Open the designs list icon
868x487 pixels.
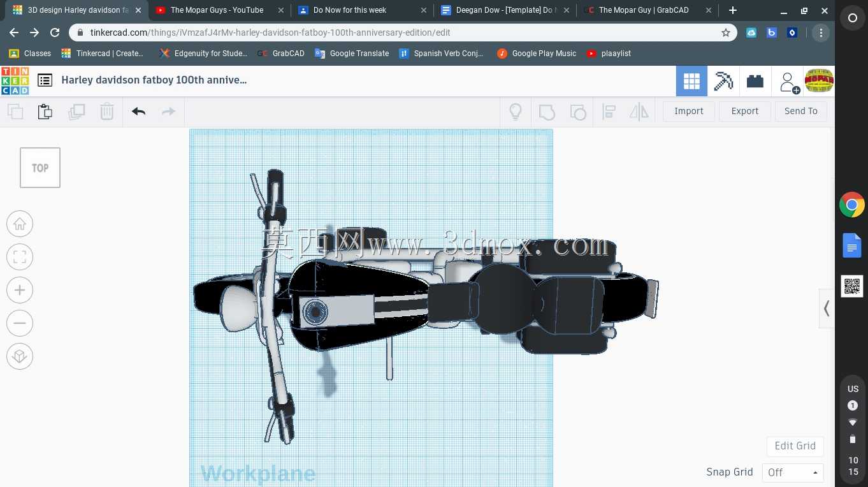pos(45,80)
